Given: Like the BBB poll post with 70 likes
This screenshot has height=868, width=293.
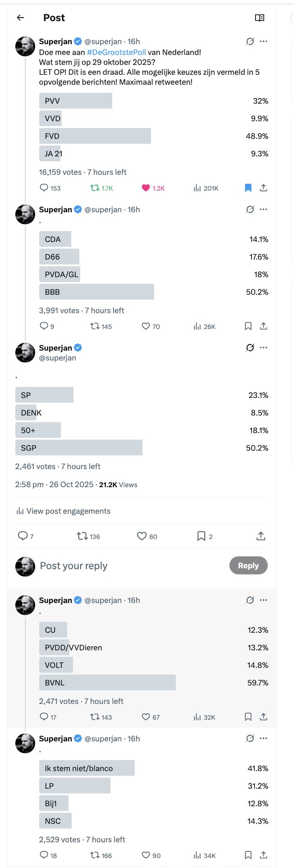Looking at the screenshot, I should pos(146,326).
